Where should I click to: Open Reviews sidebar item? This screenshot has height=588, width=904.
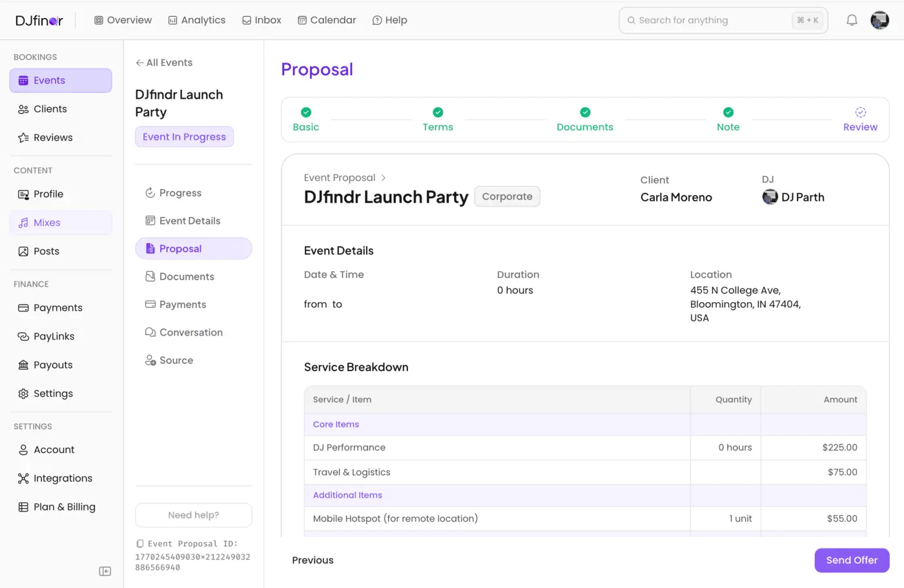click(61, 137)
